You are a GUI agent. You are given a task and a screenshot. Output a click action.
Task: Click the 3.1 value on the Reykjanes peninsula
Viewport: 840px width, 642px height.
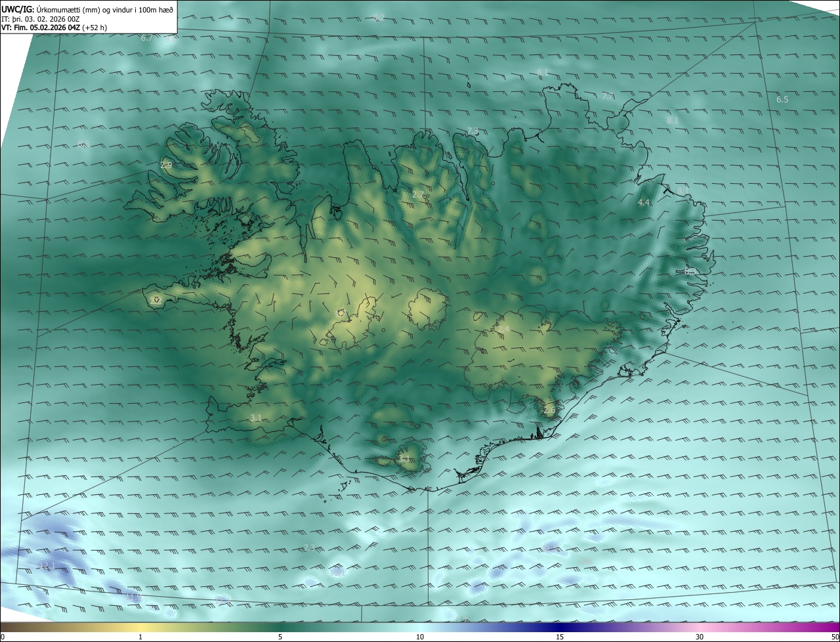[x=256, y=417]
